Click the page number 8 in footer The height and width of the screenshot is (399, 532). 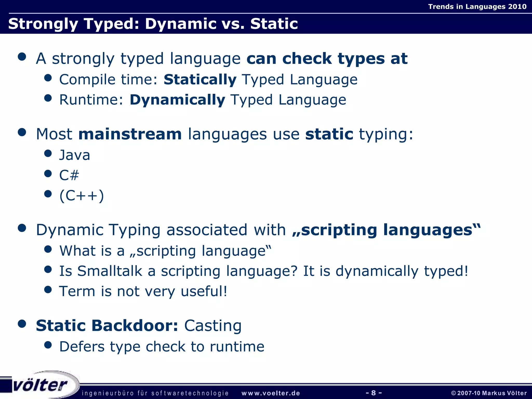tap(374, 393)
